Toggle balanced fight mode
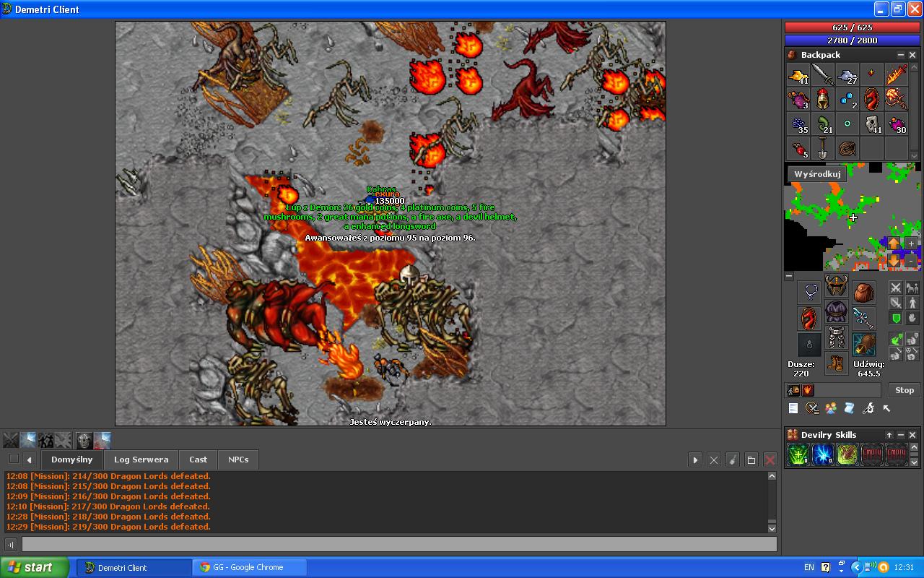Image resolution: width=924 pixels, height=578 pixels. coord(896,303)
